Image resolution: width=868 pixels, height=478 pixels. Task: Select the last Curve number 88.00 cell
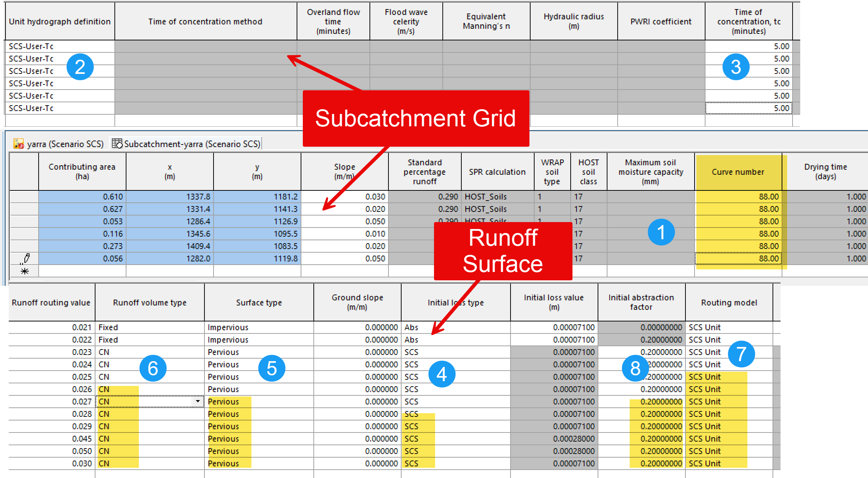(x=738, y=258)
